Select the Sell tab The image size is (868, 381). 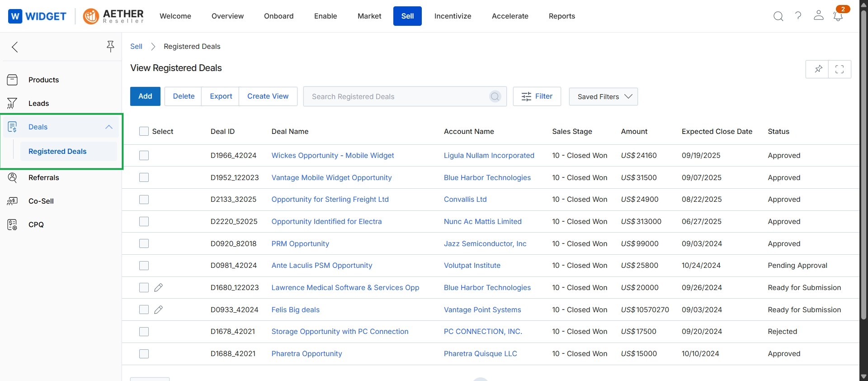coord(407,16)
